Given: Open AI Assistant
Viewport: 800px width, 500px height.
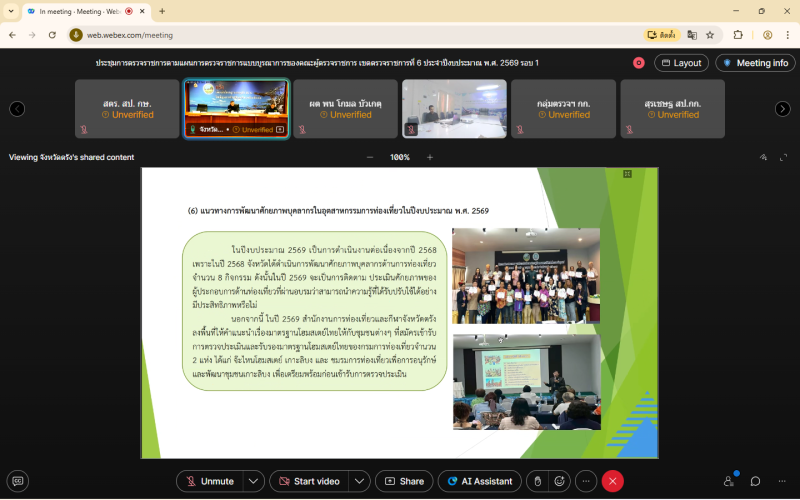Looking at the screenshot, I should pos(480,481).
